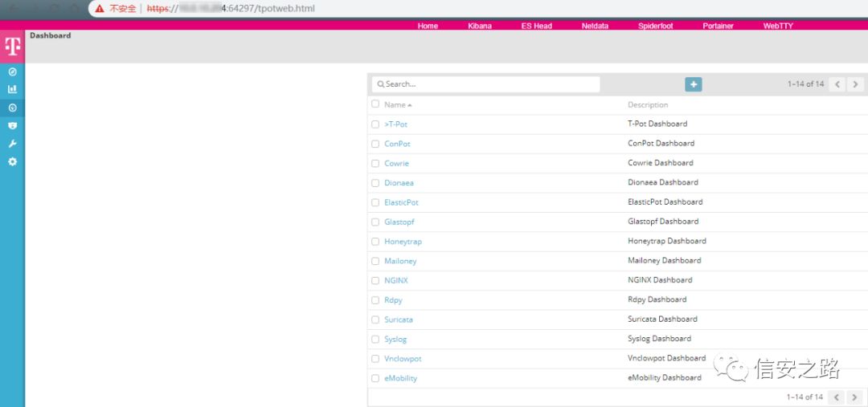Viewport: 868px width, 407px height.
Task: Check the eMobility row checkbox
Action: tap(375, 379)
